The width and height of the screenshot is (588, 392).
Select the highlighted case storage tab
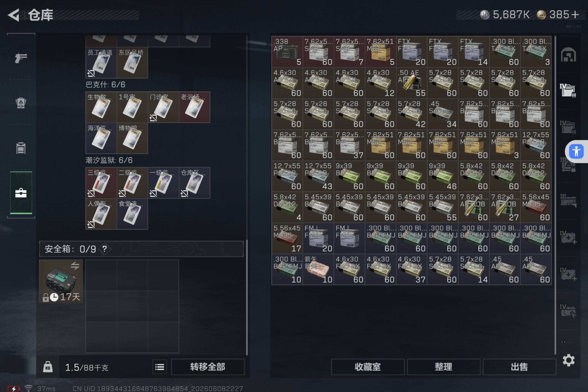(21, 193)
